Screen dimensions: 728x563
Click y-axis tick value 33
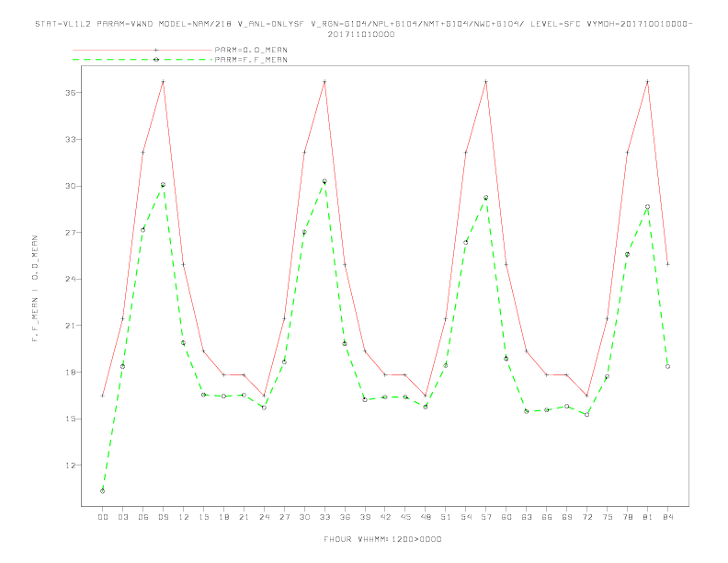pos(70,139)
